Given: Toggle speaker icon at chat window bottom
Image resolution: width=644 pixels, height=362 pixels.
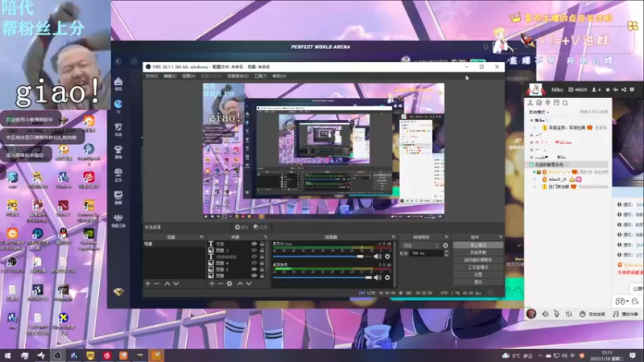Looking at the screenshot, I should (545, 314).
